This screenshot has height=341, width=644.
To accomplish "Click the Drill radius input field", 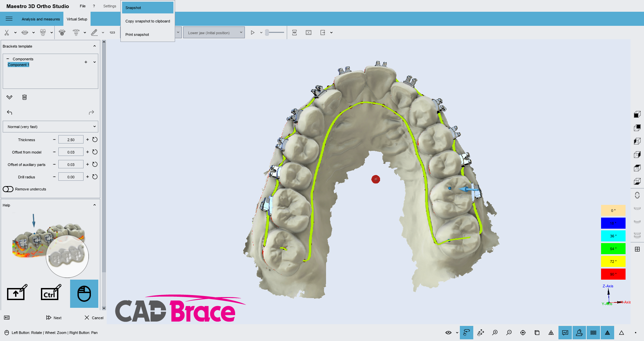I will 71,177.
